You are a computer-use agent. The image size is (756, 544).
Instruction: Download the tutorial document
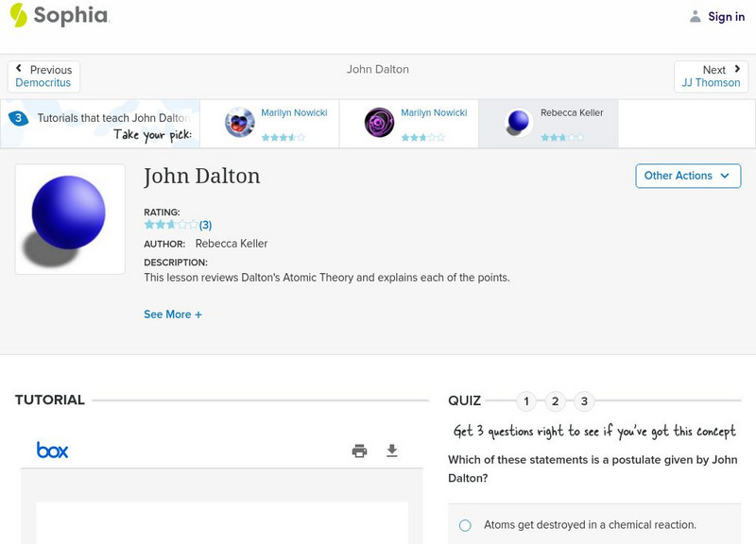pyautogui.click(x=392, y=450)
